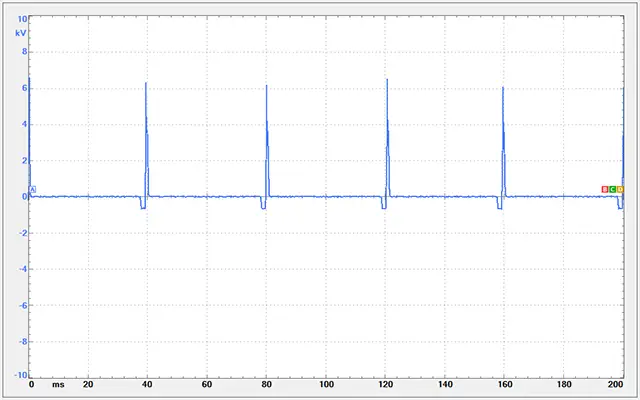Viewport: 640px width, 400px height.
Task: Click the -4 voltage axis label
Action: pyautogui.click(x=23, y=269)
